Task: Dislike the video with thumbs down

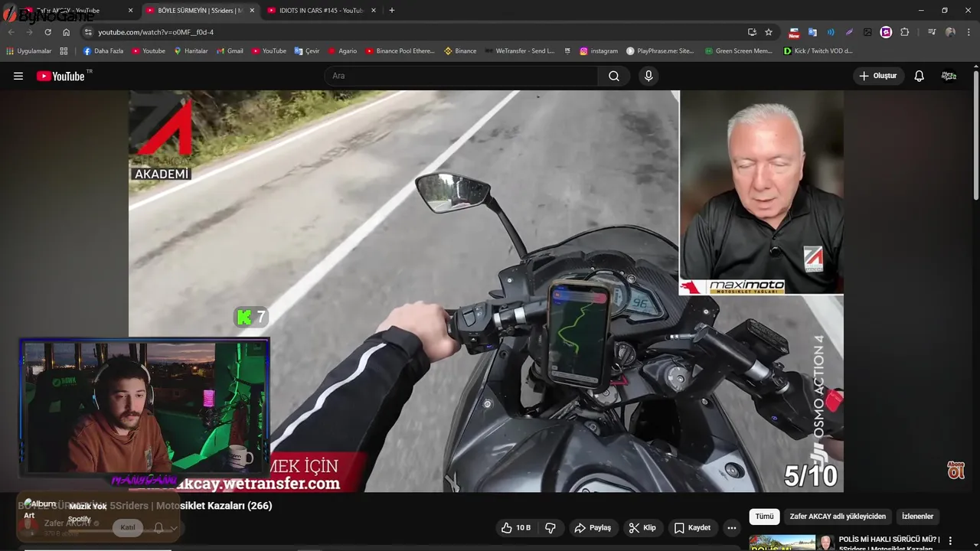Action: [x=550, y=528]
